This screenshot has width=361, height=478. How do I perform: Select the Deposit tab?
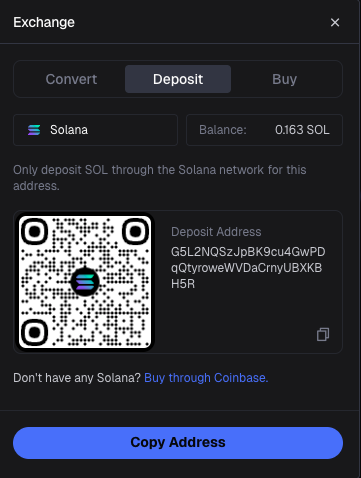point(178,79)
